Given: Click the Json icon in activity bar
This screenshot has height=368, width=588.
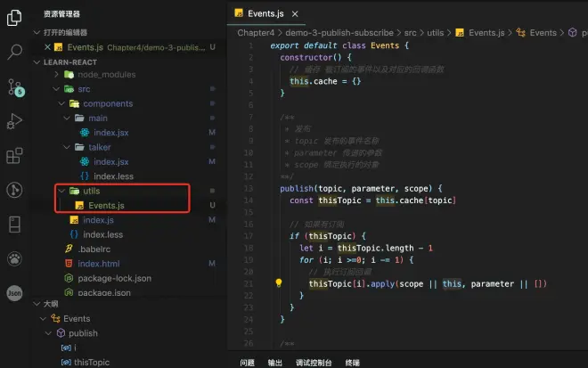Looking at the screenshot, I should coord(14,293).
